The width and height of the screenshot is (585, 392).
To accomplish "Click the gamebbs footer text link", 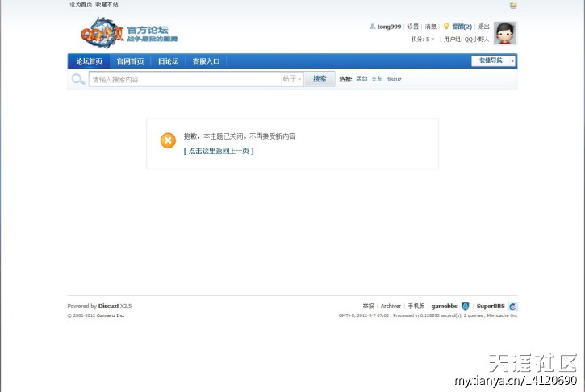I will [x=444, y=306].
